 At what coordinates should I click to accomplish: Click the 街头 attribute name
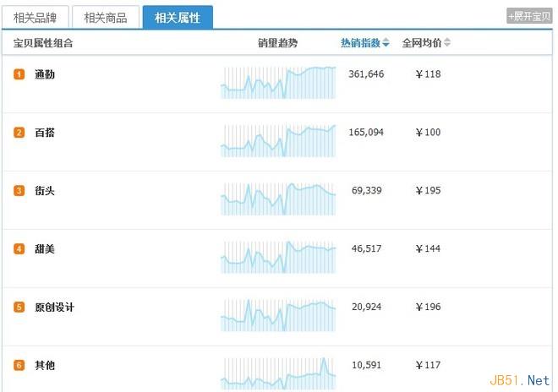coord(45,191)
